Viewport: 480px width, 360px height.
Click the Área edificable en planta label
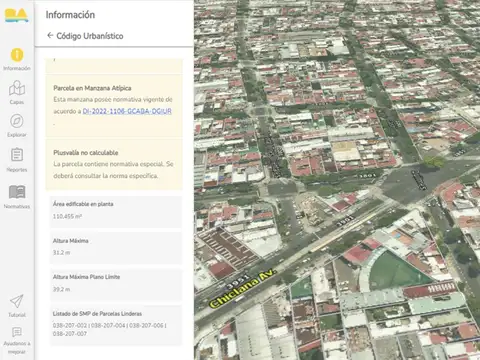tap(83, 204)
